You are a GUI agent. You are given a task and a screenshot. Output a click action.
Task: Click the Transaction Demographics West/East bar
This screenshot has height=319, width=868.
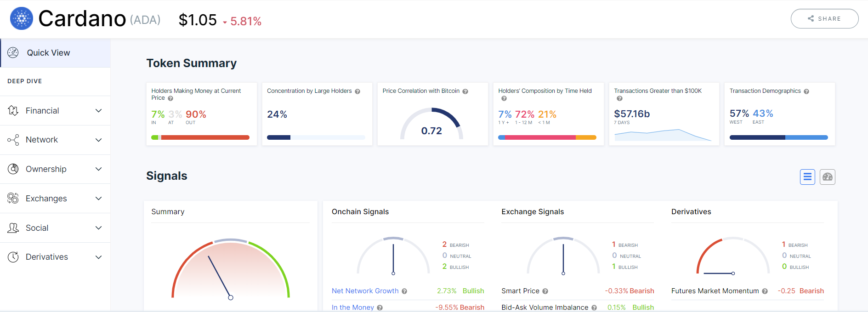coord(779,137)
